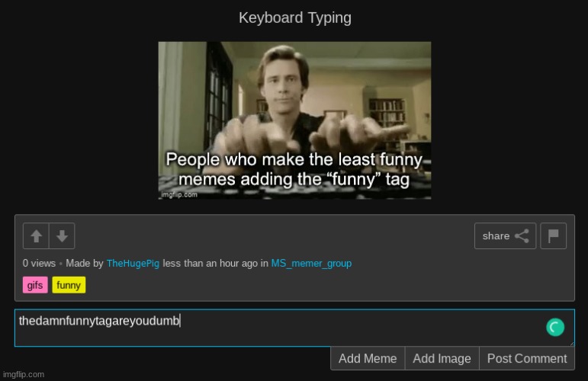Focus the comment text box
The height and width of the screenshot is (381, 588).
294,328
